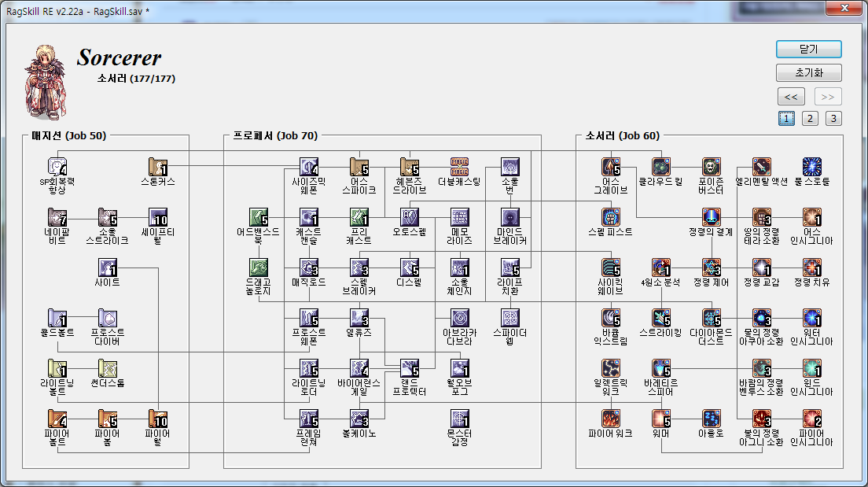Screen dimensions: 868x487
Task: Select the 엘리멘탈 액션 skill icon
Action: (762, 167)
